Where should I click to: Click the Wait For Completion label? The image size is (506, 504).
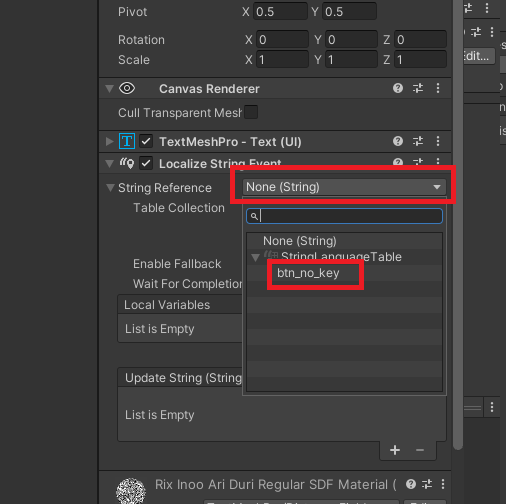(188, 284)
